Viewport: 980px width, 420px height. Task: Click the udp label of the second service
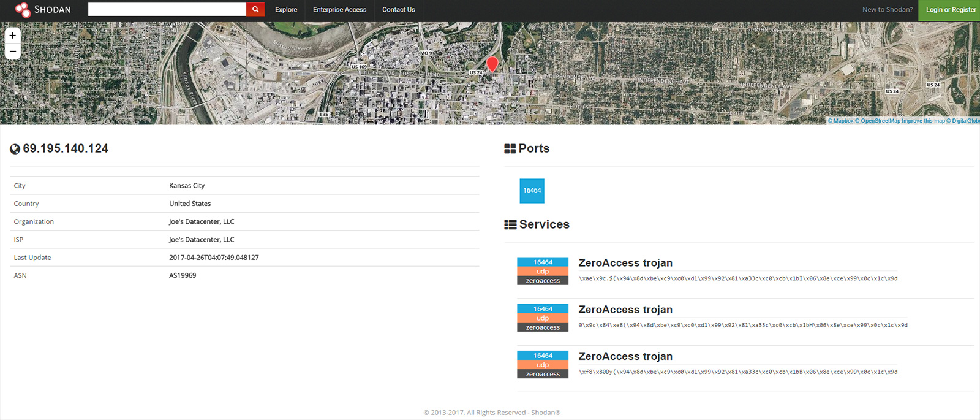tap(543, 318)
